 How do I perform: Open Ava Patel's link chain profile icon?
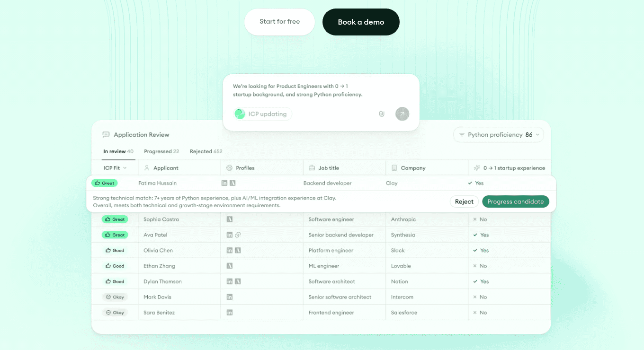(238, 235)
